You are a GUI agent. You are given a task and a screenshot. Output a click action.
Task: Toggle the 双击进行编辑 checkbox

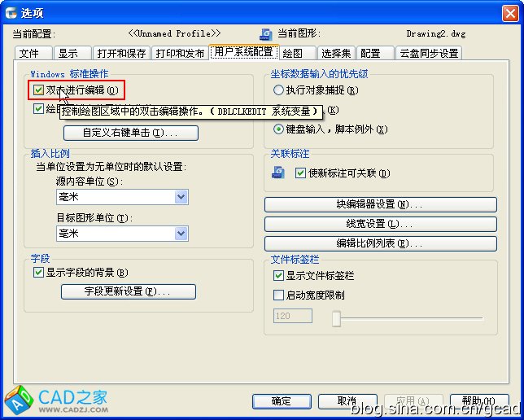[38, 90]
